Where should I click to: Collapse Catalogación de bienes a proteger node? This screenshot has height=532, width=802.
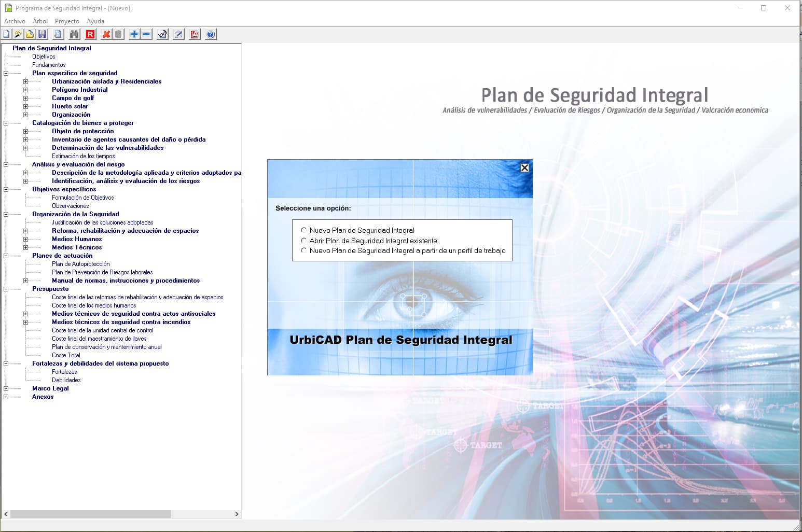click(x=6, y=123)
